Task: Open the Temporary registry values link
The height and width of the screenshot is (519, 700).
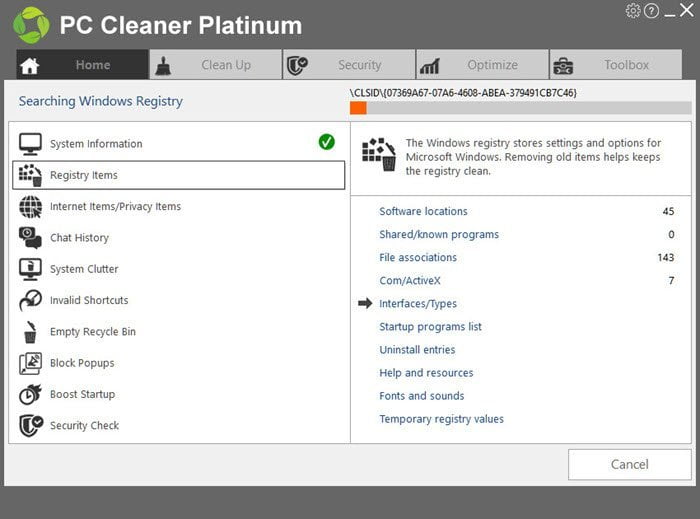Action: (441, 419)
